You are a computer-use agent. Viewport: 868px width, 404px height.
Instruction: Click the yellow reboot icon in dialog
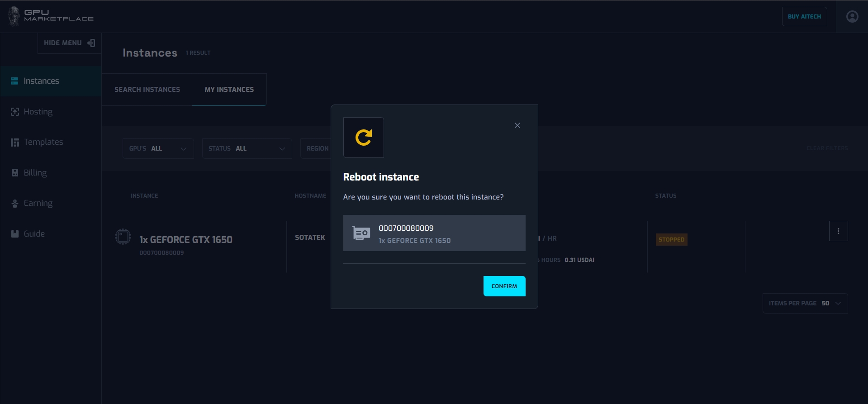363,138
